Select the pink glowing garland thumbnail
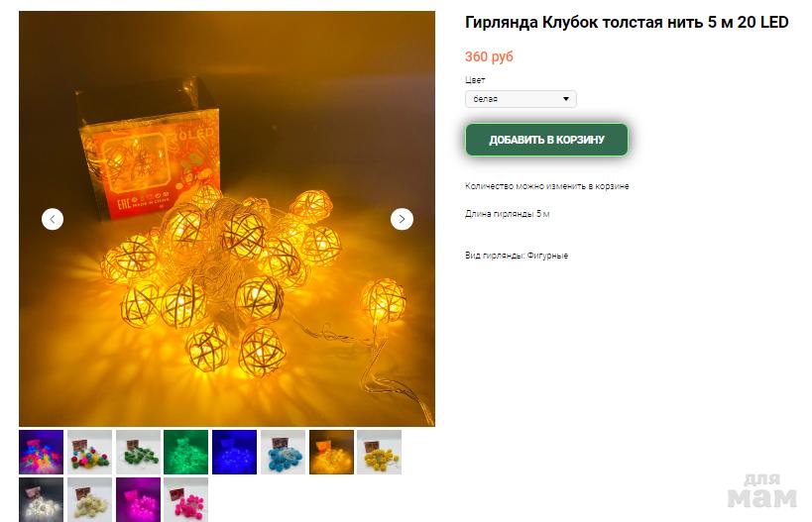This screenshot has width=812, height=522. click(x=138, y=499)
